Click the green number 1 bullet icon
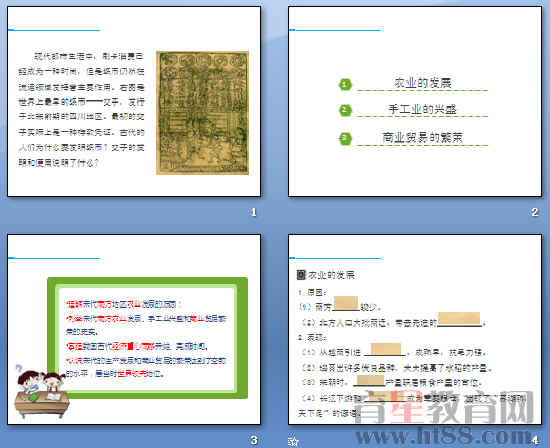The height and width of the screenshot is (448, 550). (x=345, y=84)
